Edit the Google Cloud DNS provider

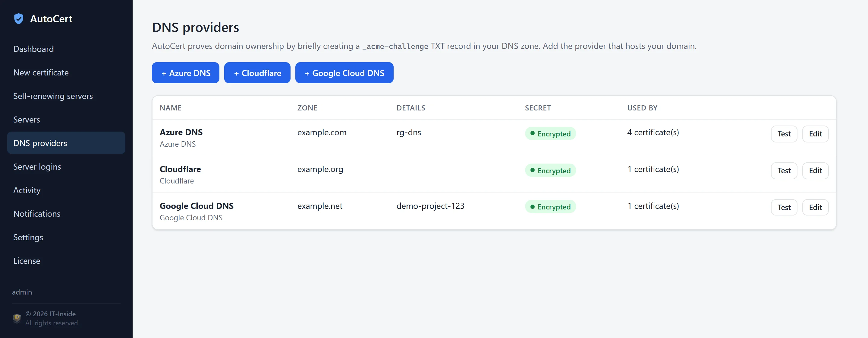pyautogui.click(x=815, y=207)
